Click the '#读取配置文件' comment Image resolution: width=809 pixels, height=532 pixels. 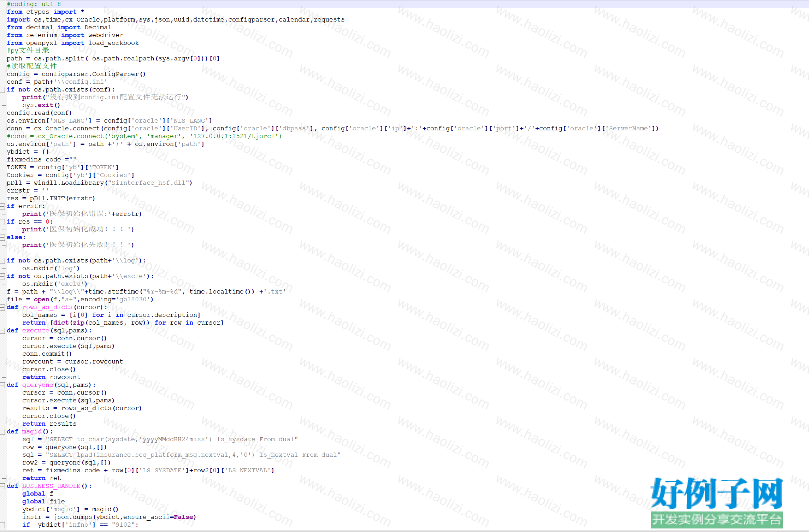pyautogui.click(x=32, y=66)
